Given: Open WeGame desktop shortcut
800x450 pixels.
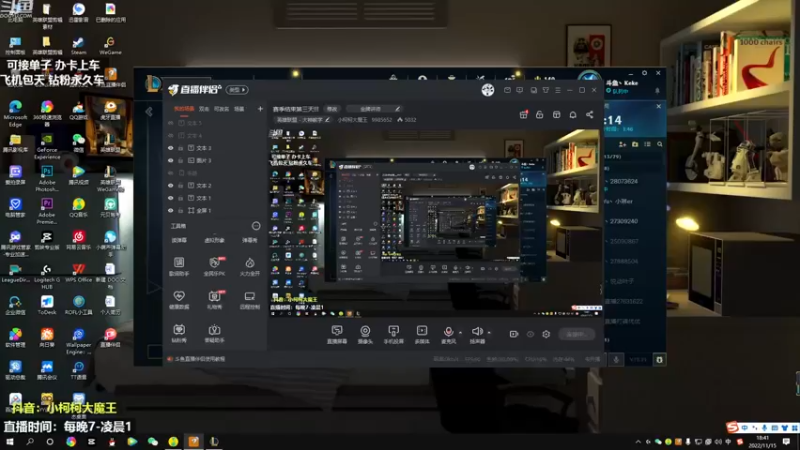Looking at the screenshot, I should pyautogui.click(x=110, y=45).
